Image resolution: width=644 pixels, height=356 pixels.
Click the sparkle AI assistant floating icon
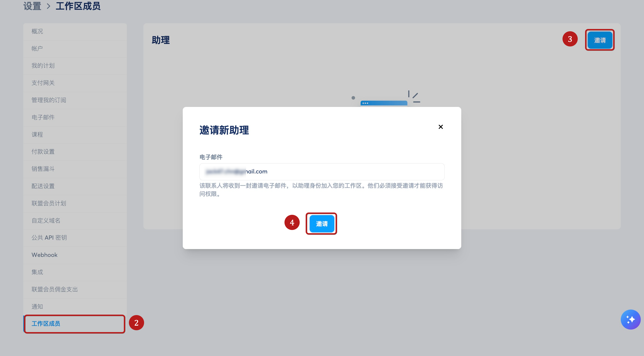point(630,319)
